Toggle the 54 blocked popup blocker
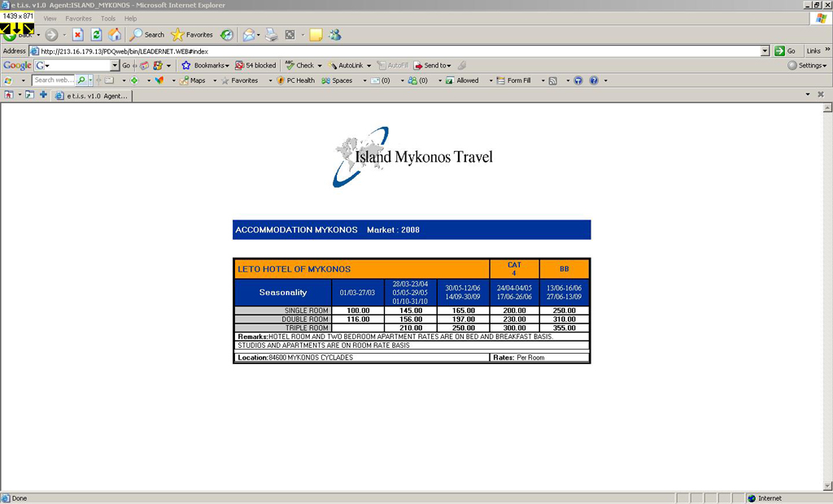This screenshot has height=504, width=833. point(255,65)
